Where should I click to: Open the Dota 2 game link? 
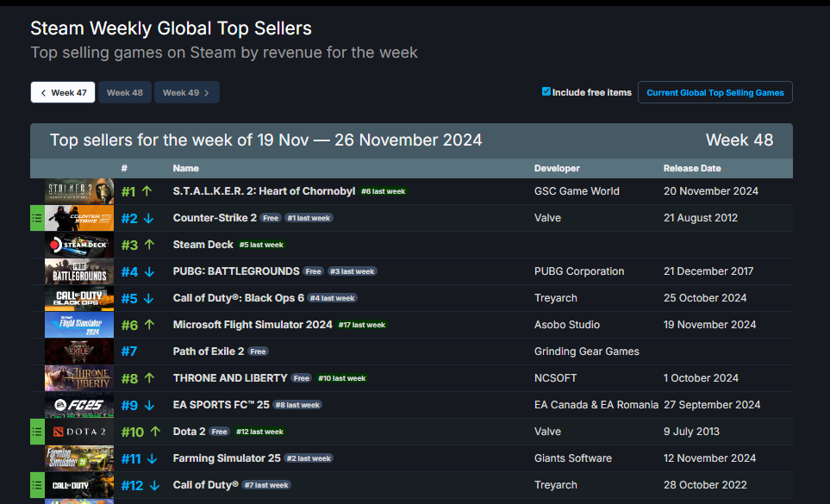point(189,432)
